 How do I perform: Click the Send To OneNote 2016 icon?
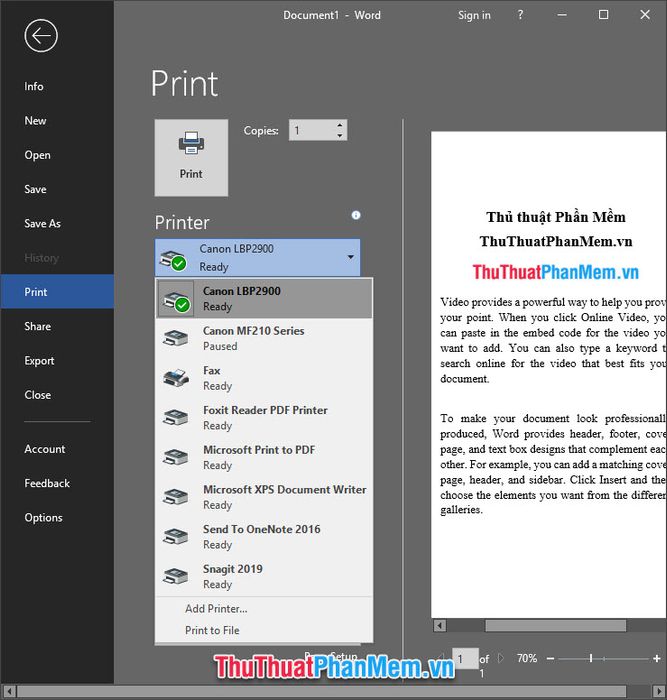tap(175, 537)
